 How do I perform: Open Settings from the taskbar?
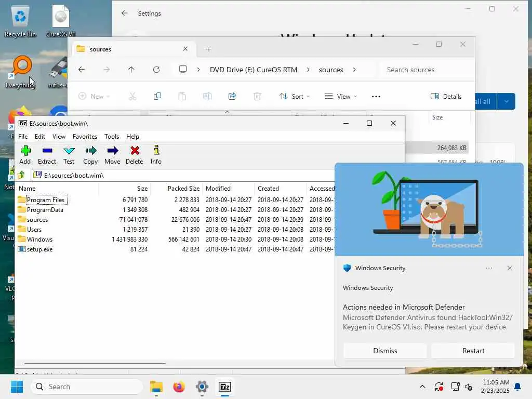(202, 387)
